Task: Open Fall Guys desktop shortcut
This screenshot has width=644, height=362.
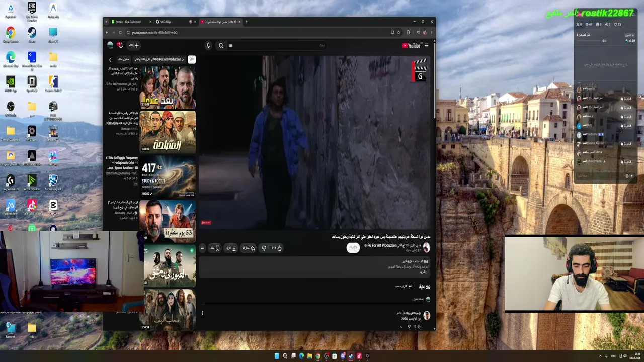Action: [x=53, y=157]
